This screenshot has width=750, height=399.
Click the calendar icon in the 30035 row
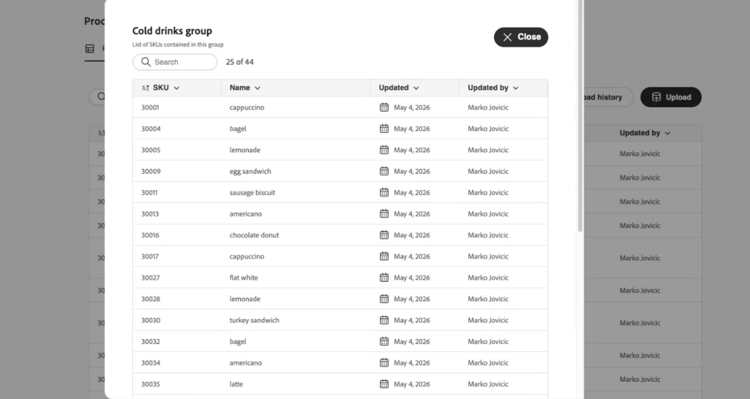384,384
